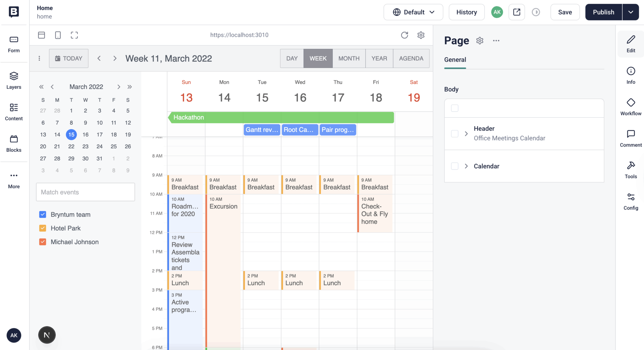644x350 pixels.
Task: Uncheck the Bryntum team checkbox
Action: coord(43,214)
